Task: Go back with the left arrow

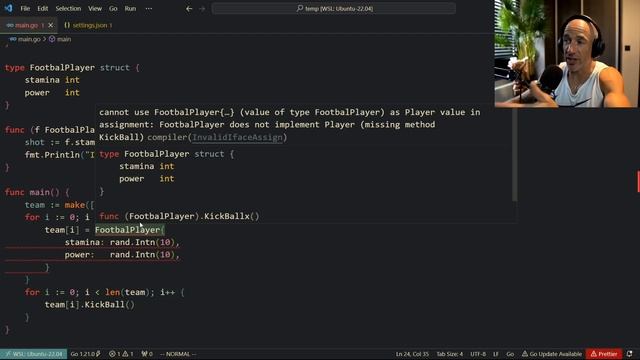Action: coord(189,8)
